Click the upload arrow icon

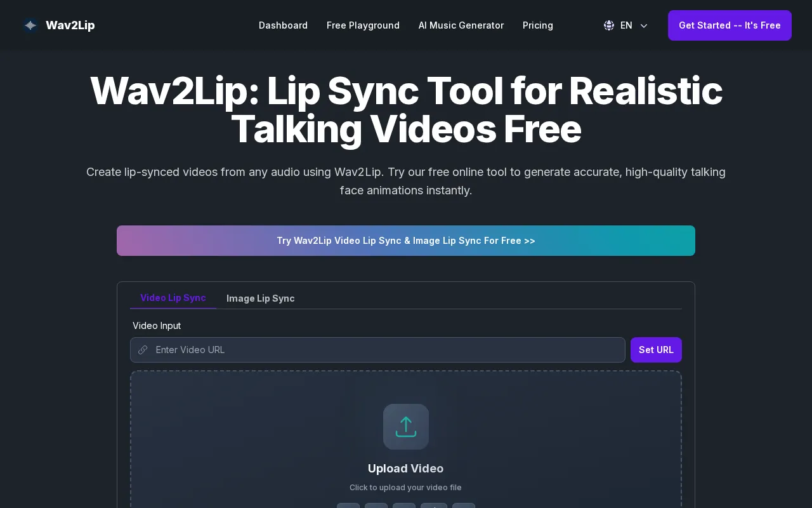[x=406, y=427]
